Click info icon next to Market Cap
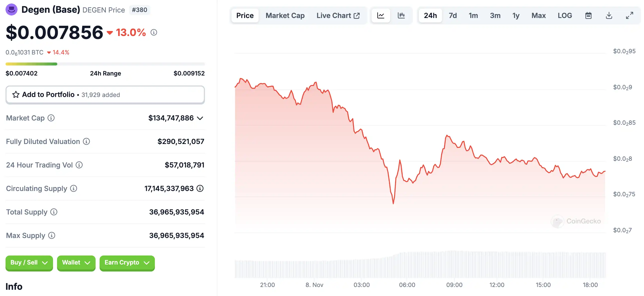Screen dimensions: 644x296 pyautogui.click(x=51, y=118)
